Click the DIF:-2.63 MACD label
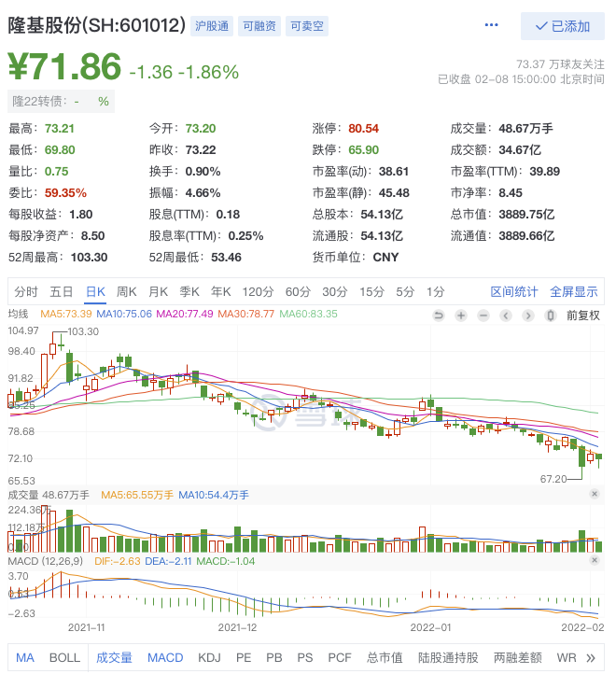Viewport: 616px width, 674px height. [118, 561]
